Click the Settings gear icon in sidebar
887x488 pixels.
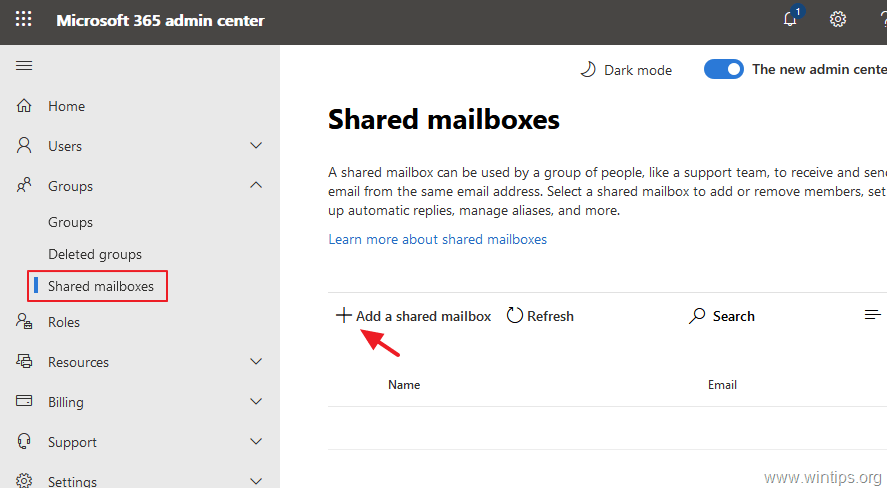(x=24, y=481)
